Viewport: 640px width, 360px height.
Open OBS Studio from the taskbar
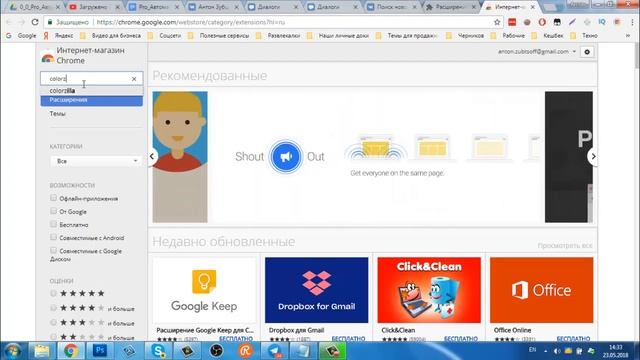216,351
